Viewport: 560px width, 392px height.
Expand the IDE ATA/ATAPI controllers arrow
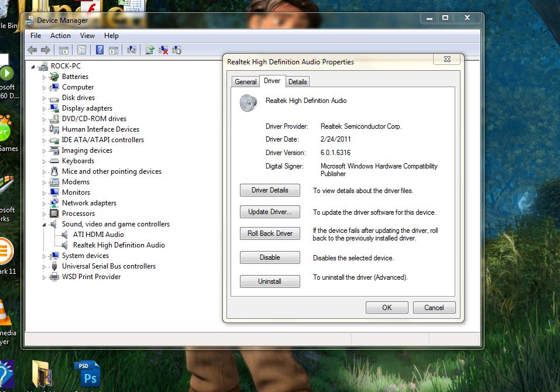point(44,140)
